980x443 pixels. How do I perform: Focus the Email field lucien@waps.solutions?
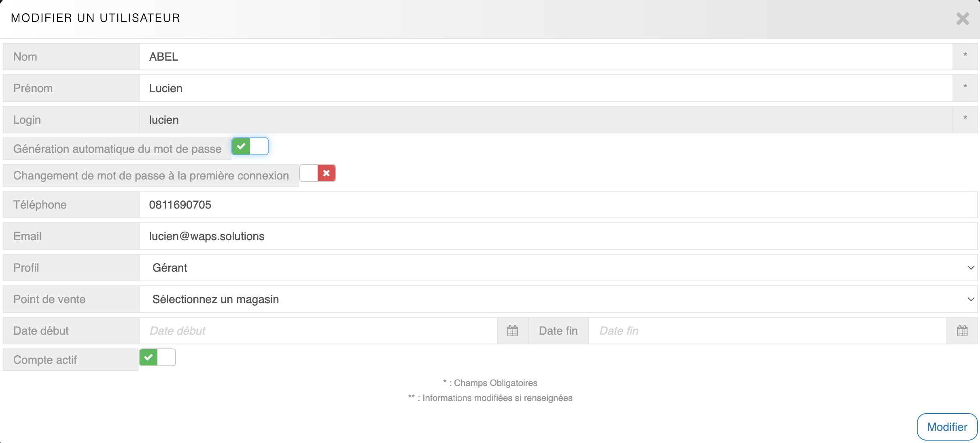pos(558,236)
